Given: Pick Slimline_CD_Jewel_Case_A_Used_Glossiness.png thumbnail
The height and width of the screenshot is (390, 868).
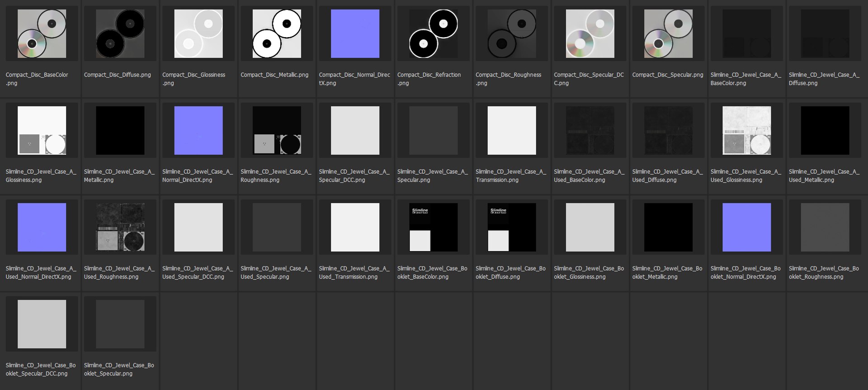Looking at the screenshot, I should (x=747, y=130).
